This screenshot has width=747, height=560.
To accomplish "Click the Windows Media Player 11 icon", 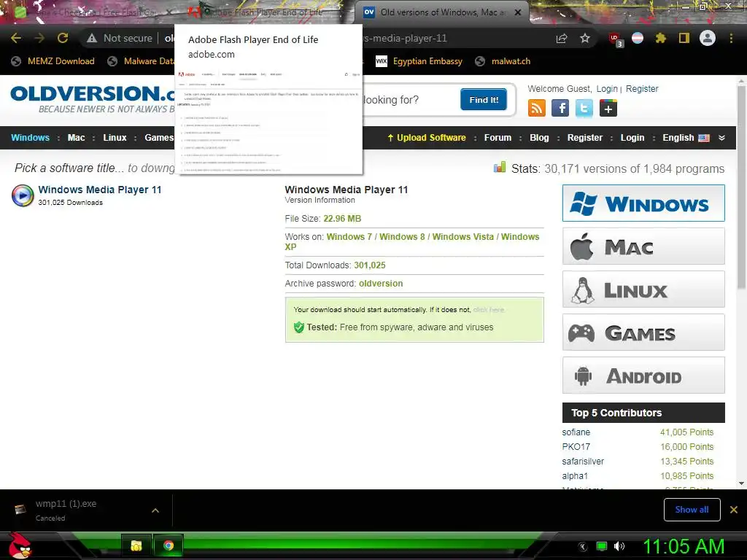I will 23,195.
